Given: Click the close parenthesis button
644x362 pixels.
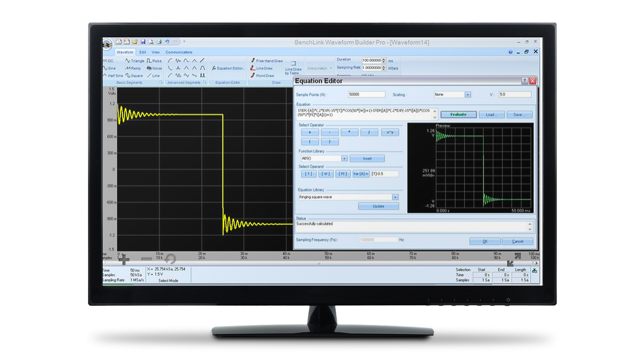Looking at the screenshot, I should [330, 142].
